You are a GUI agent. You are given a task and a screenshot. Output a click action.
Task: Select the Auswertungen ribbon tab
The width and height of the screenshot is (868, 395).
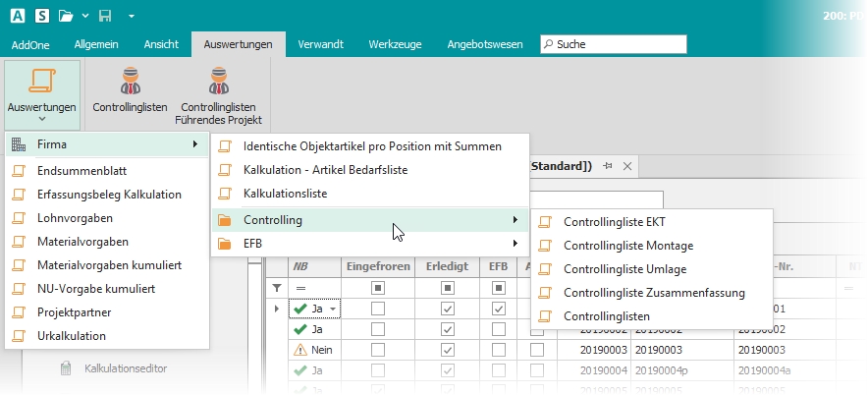point(238,44)
